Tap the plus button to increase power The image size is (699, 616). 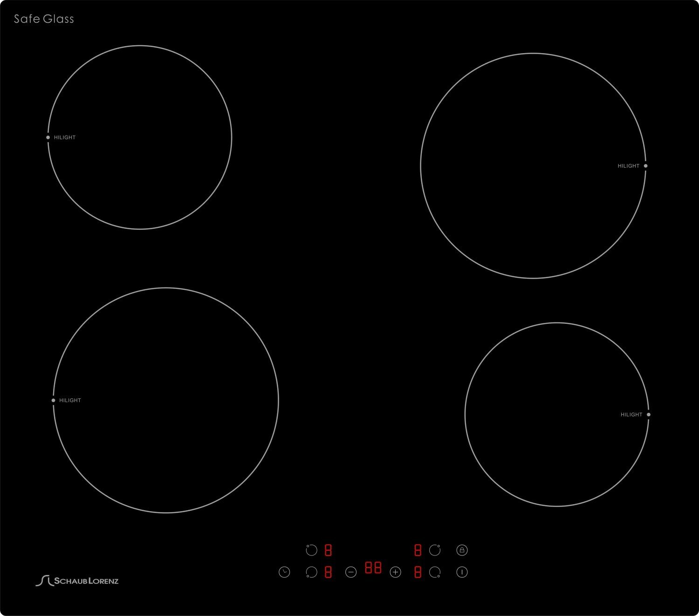pyautogui.click(x=395, y=572)
